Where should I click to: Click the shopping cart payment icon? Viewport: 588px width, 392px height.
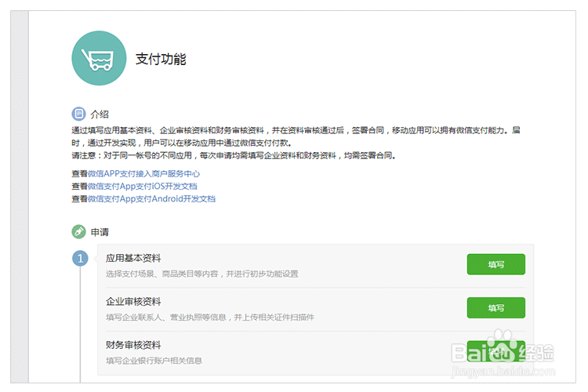tap(99, 58)
